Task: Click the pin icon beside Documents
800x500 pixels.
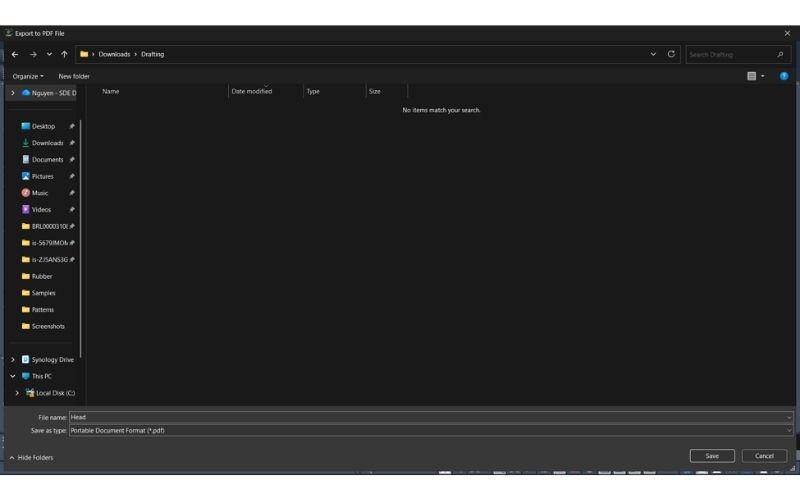Action: click(x=72, y=160)
